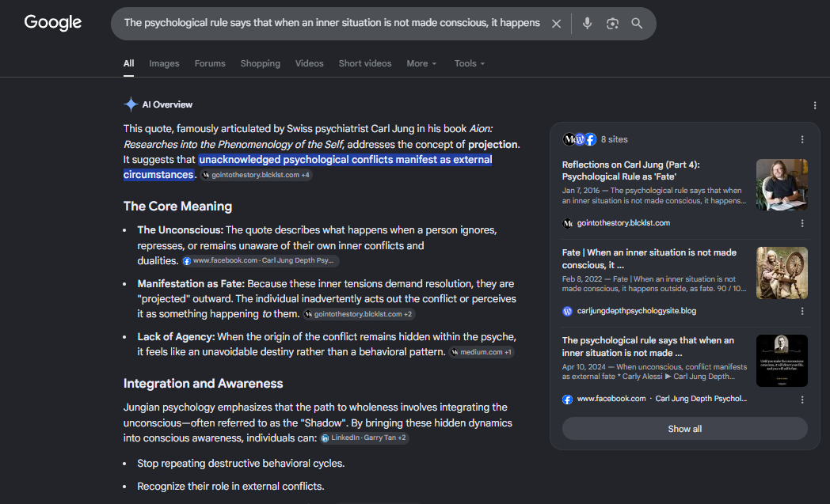This screenshot has height=504, width=830.
Task: Click the AI Overview sparkle icon
Action: [131, 104]
